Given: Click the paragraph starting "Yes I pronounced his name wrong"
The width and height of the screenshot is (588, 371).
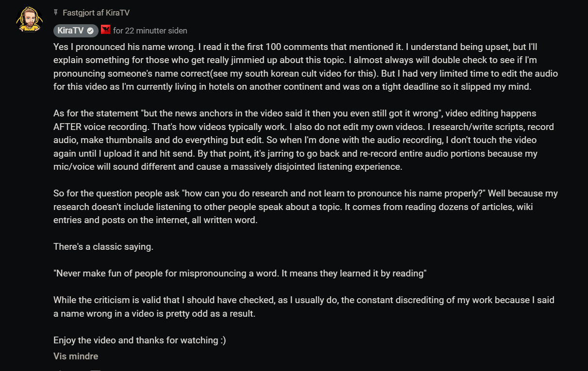Looking at the screenshot, I should click(305, 67).
